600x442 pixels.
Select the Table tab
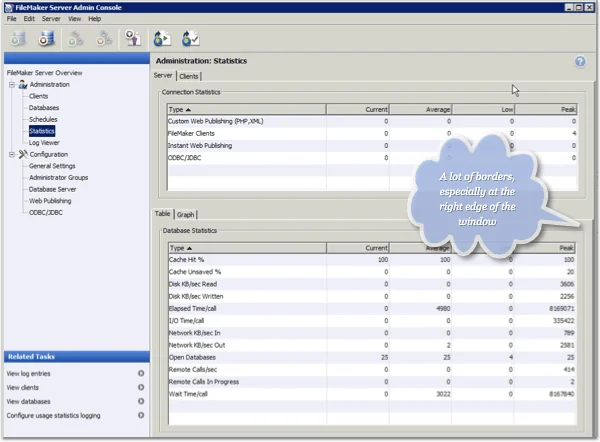pyautogui.click(x=163, y=214)
